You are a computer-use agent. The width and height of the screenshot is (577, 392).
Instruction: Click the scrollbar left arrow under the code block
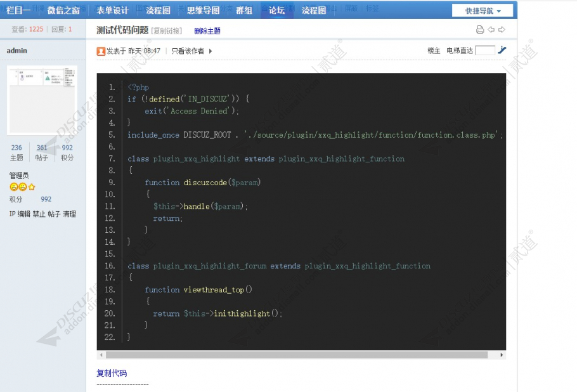tap(101, 355)
